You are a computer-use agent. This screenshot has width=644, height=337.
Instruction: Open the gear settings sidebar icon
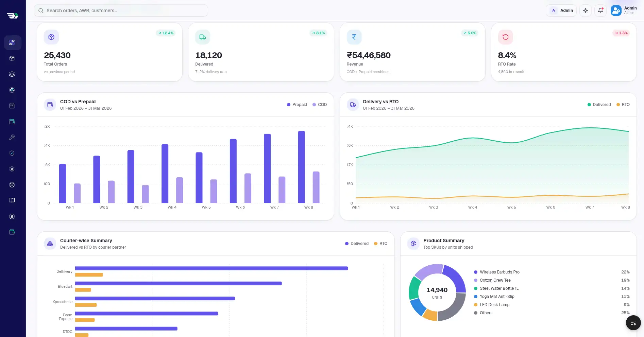point(12,169)
